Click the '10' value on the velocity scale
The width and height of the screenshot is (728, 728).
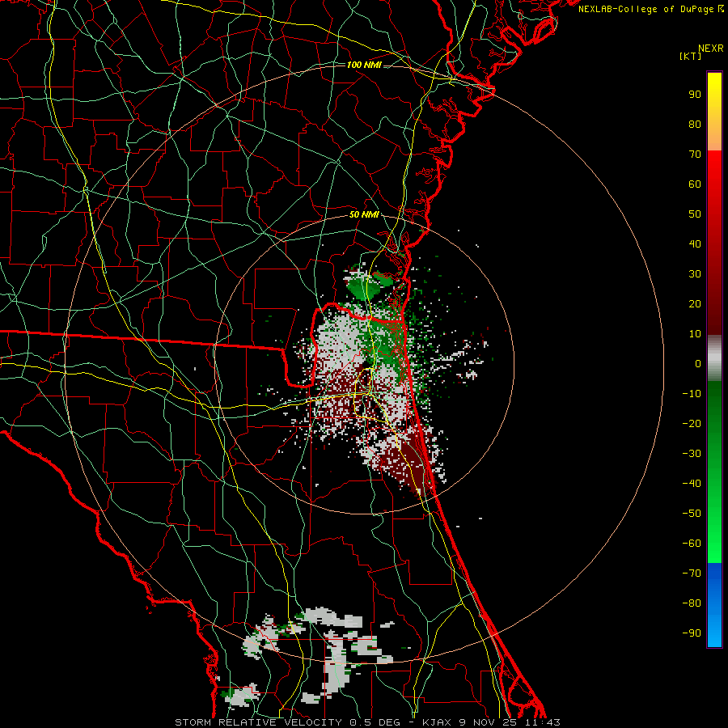click(x=695, y=334)
